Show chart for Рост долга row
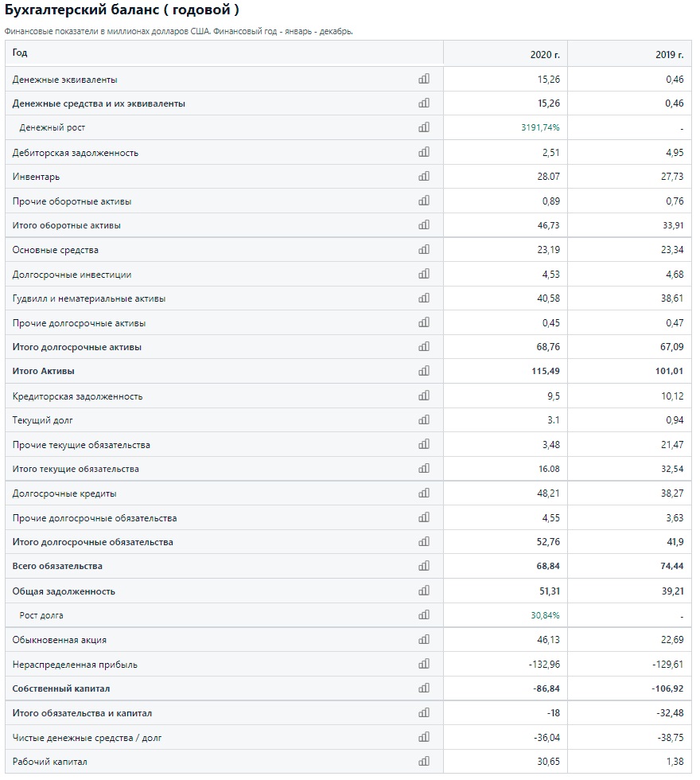Image resolution: width=700 pixels, height=780 pixels. [x=423, y=614]
